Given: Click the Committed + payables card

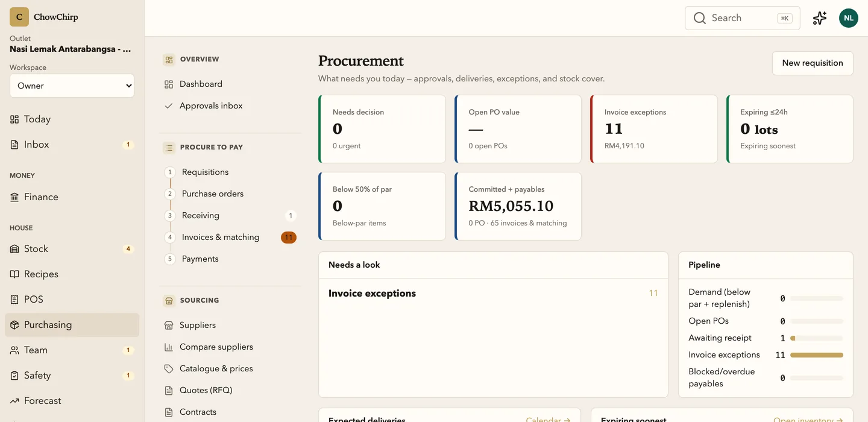Looking at the screenshot, I should [518, 206].
